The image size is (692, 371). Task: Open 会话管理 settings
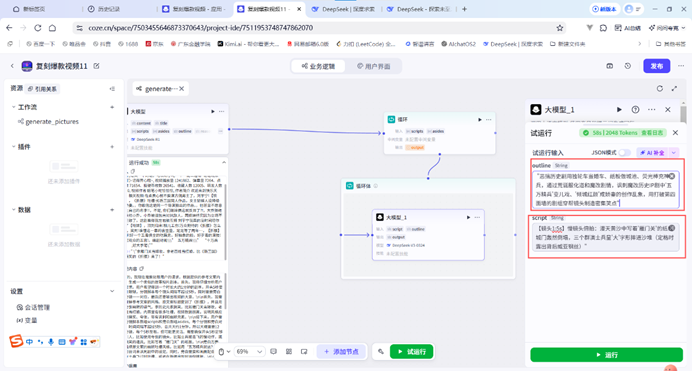(x=34, y=307)
